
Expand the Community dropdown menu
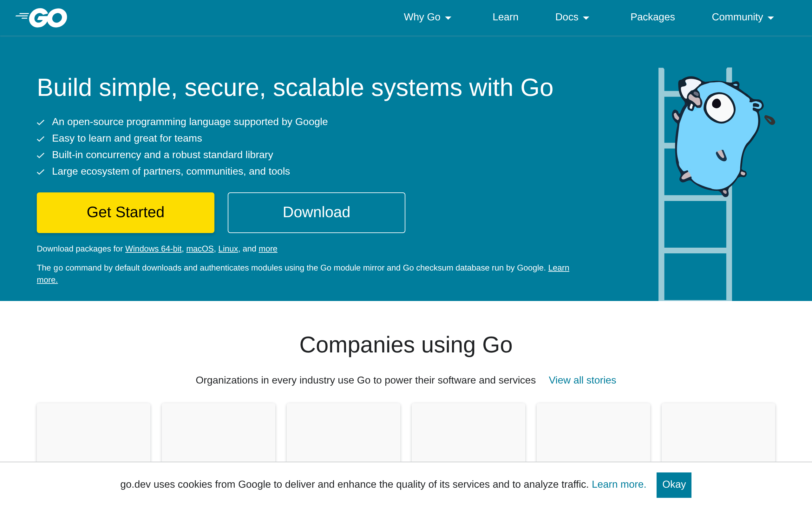pos(743,17)
